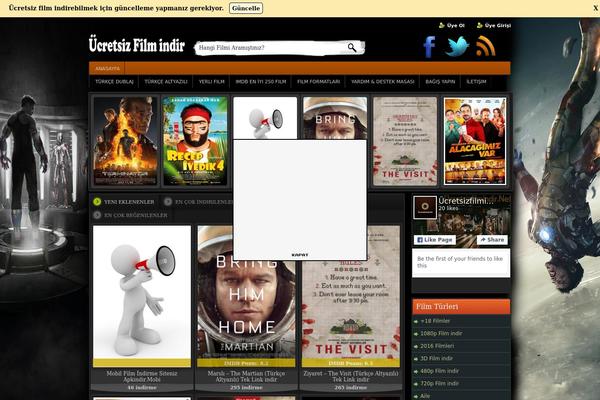Click the '265 indirme' download count
This screenshot has width=600, height=400.
(351, 387)
